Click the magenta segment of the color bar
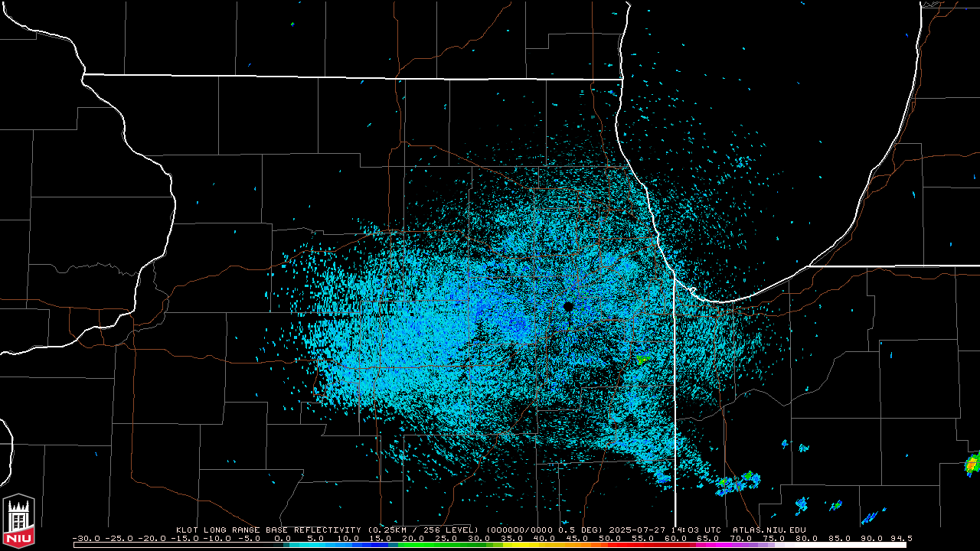The image size is (980, 551). pyautogui.click(x=716, y=545)
